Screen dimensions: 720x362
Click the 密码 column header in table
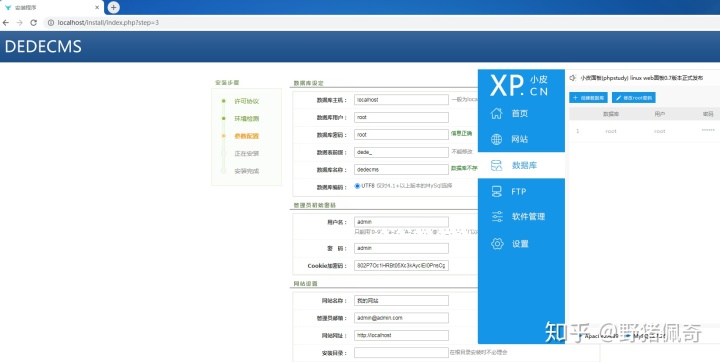(x=708, y=114)
